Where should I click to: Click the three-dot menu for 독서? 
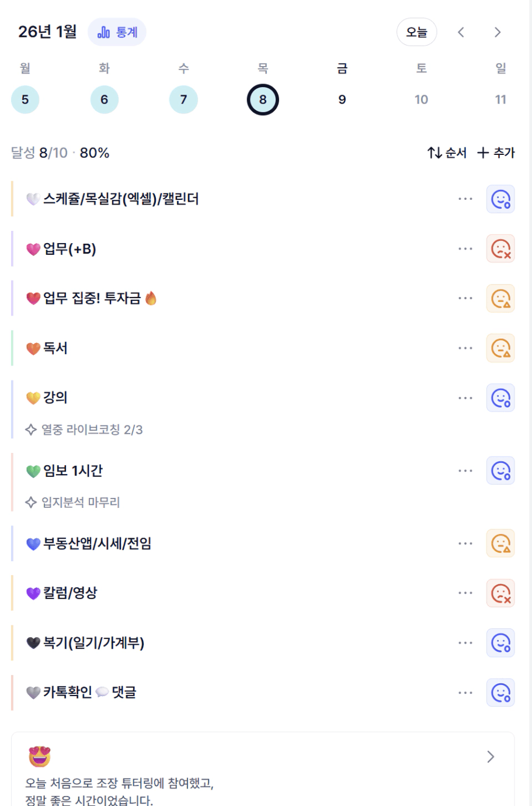[465, 348]
